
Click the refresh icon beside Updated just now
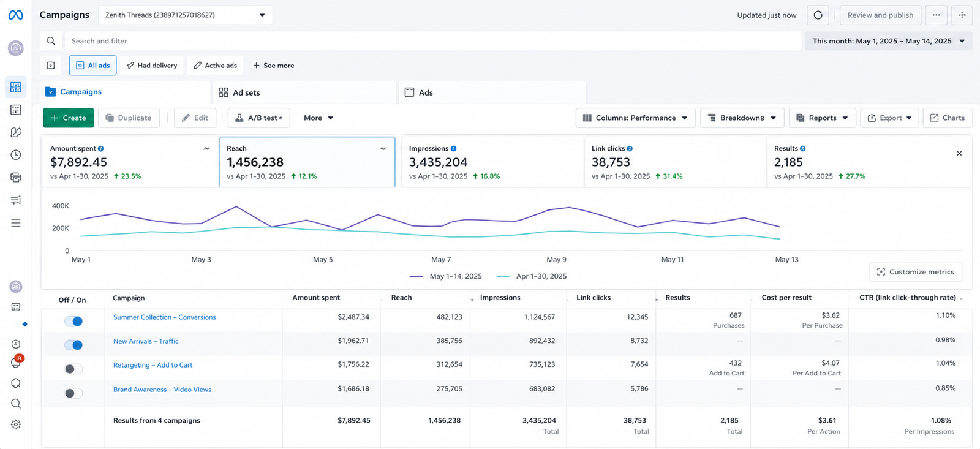pos(818,15)
